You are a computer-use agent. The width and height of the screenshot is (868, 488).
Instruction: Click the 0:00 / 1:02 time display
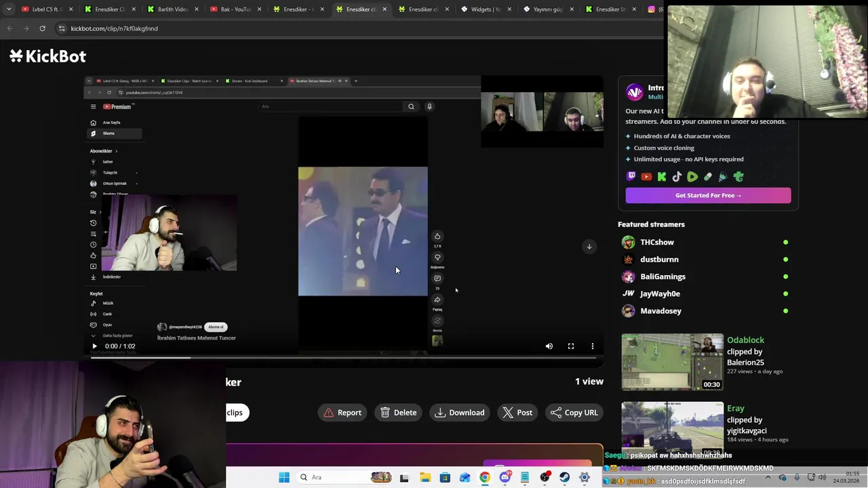coord(120,346)
